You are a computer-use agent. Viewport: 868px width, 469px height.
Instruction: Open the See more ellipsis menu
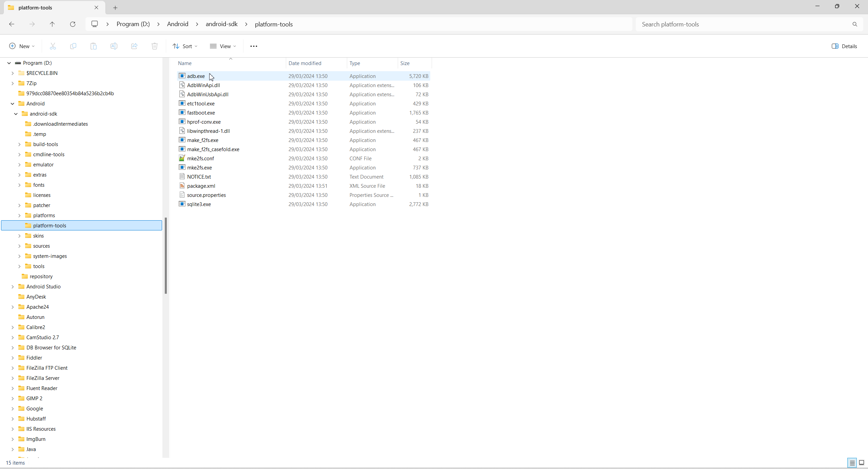point(254,46)
